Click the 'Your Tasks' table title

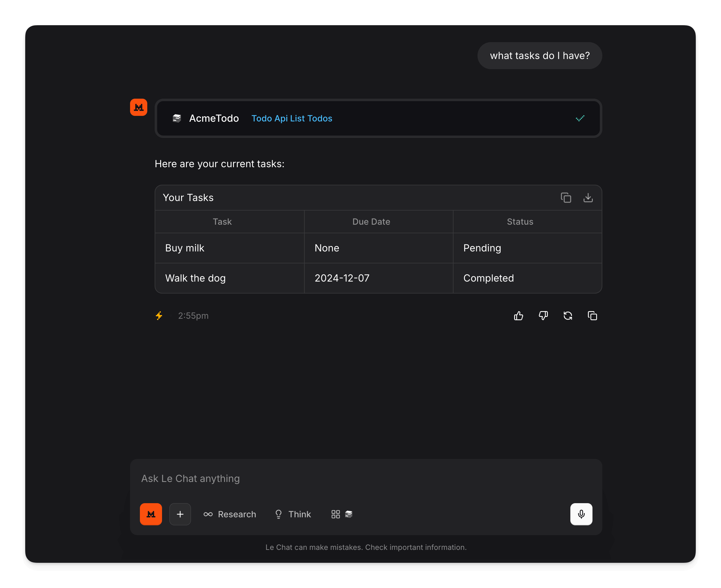tap(188, 197)
